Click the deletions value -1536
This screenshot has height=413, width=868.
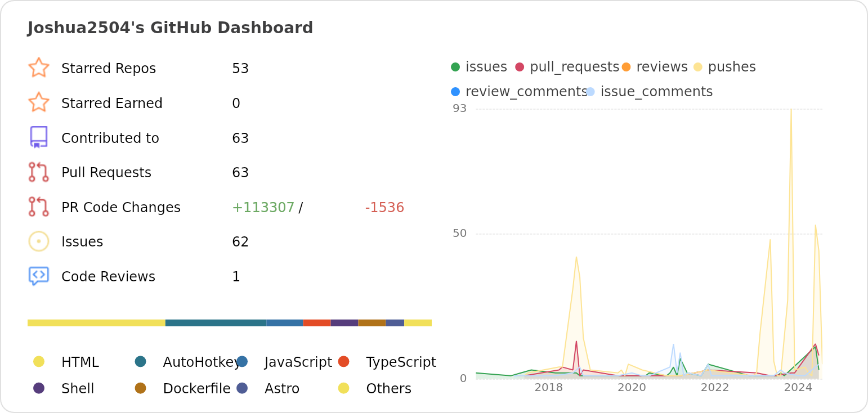click(384, 208)
